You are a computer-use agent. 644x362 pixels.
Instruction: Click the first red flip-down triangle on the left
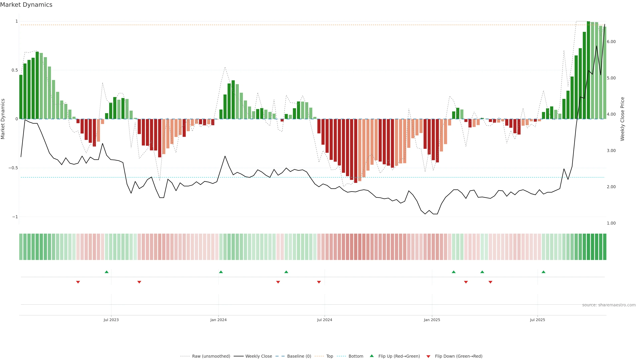point(78,282)
